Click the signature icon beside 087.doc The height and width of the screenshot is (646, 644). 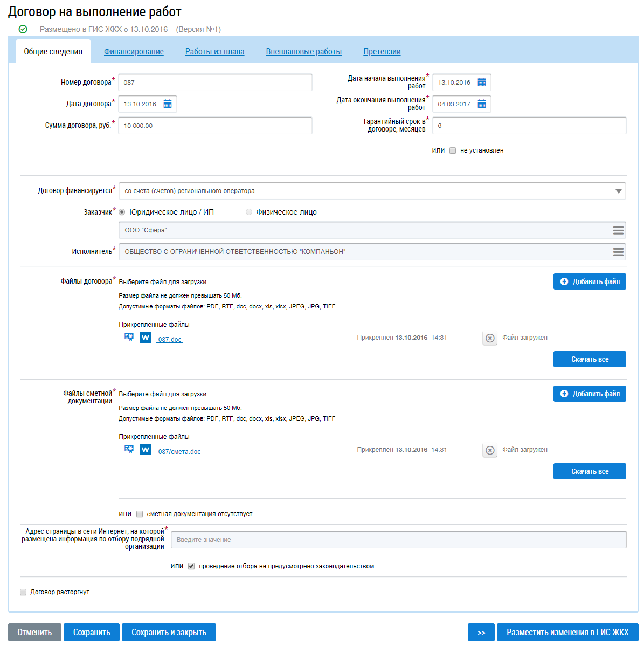[x=129, y=337]
